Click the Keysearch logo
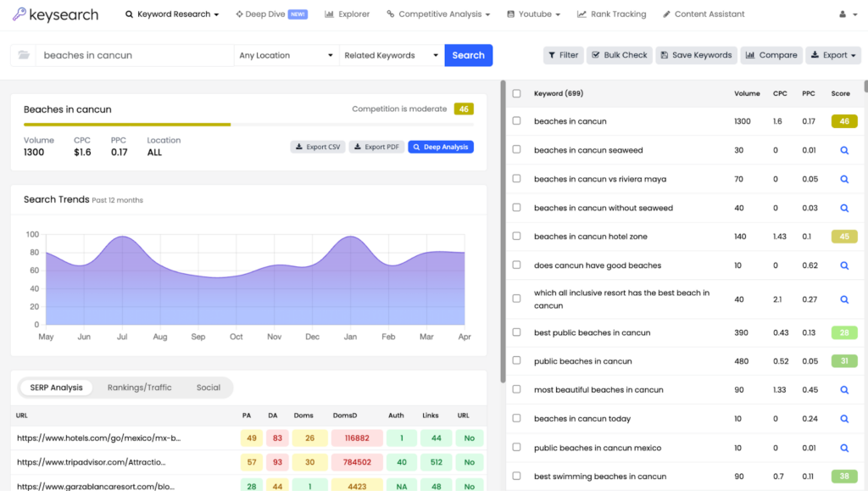This screenshot has width=868, height=491. [x=55, y=14]
